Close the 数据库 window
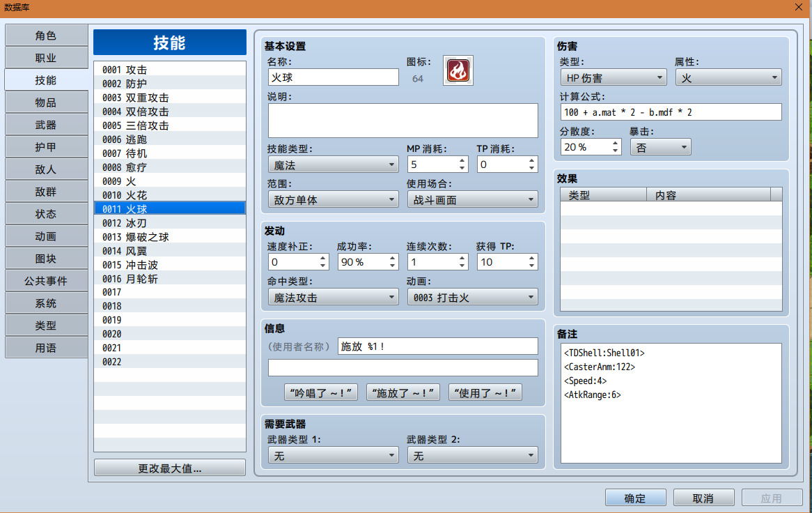Viewport: 812px width, 513px height. point(799,7)
